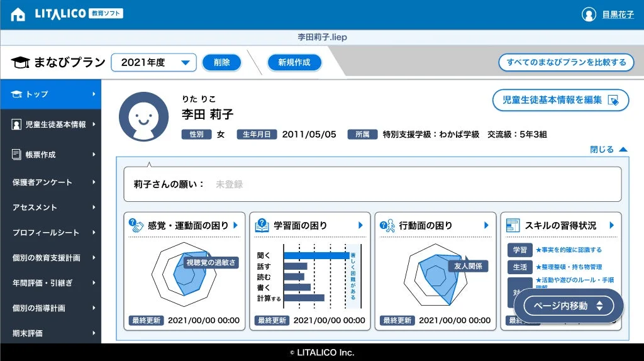Open 期末評価 sidebar item
Viewport: 644px width, 361px height.
(x=50, y=333)
